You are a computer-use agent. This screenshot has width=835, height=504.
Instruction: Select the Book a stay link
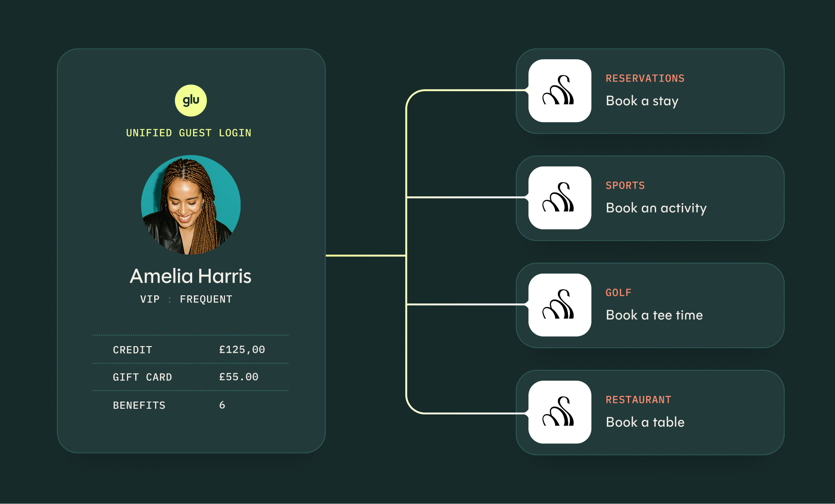click(642, 101)
